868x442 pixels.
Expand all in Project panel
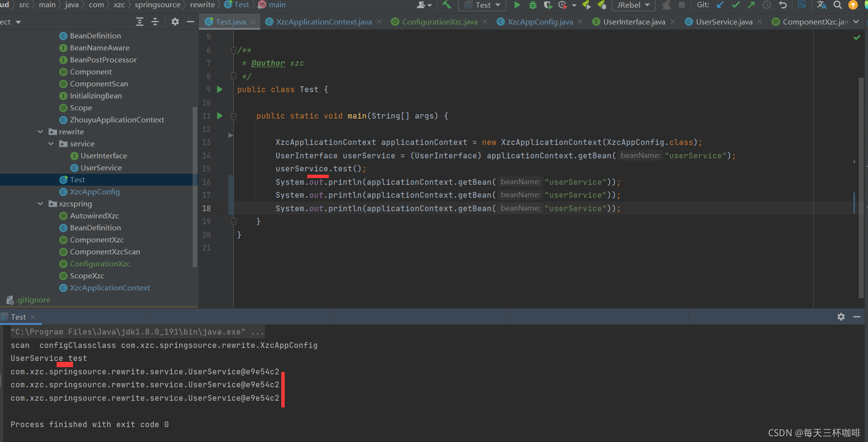[x=140, y=22]
